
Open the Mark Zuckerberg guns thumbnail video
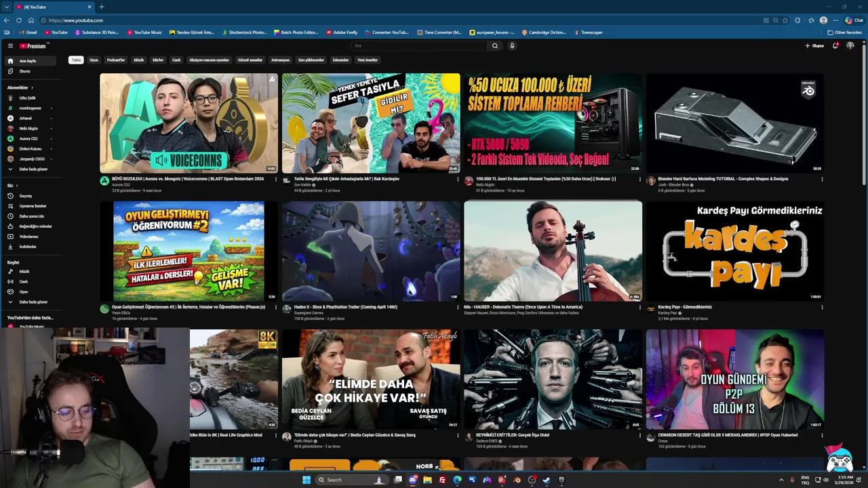(553, 379)
